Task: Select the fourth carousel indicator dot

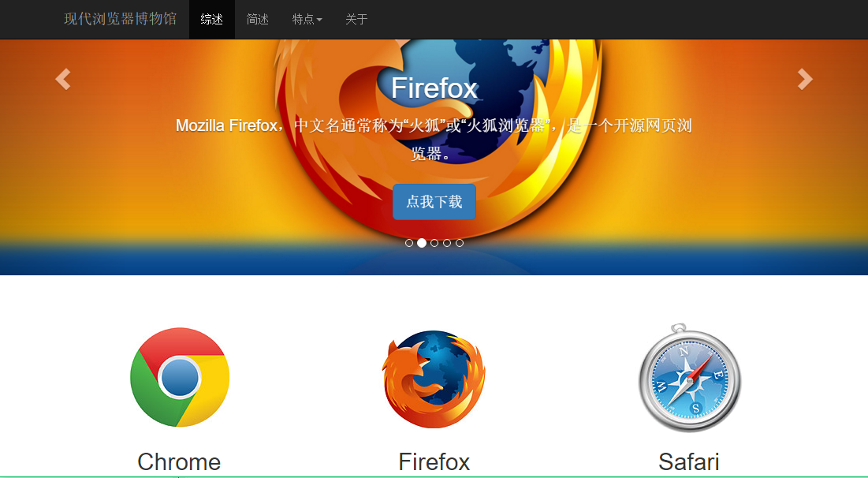Action: point(447,243)
